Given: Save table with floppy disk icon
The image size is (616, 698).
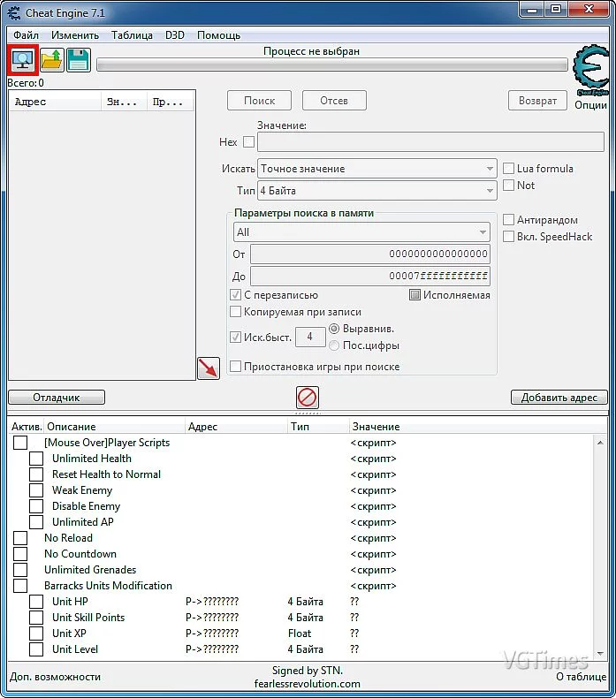Looking at the screenshot, I should pos(79,60).
